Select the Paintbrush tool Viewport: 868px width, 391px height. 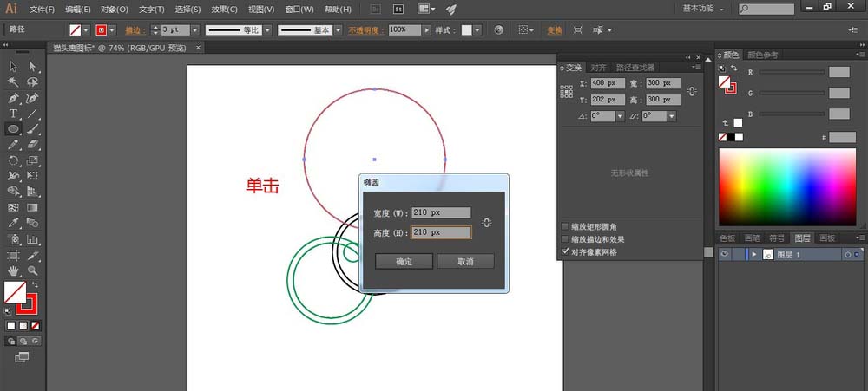(33, 129)
